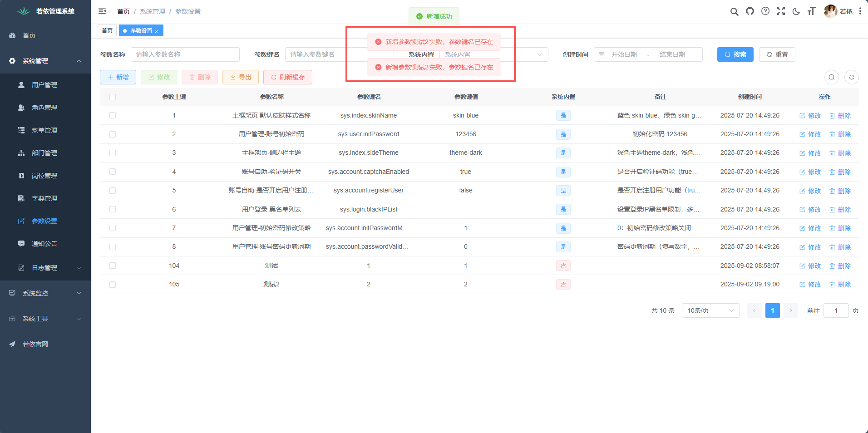The width and height of the screenshot is (868, 433).
Task: Open the help documentation question icon
Action: (x=765, y=11)
